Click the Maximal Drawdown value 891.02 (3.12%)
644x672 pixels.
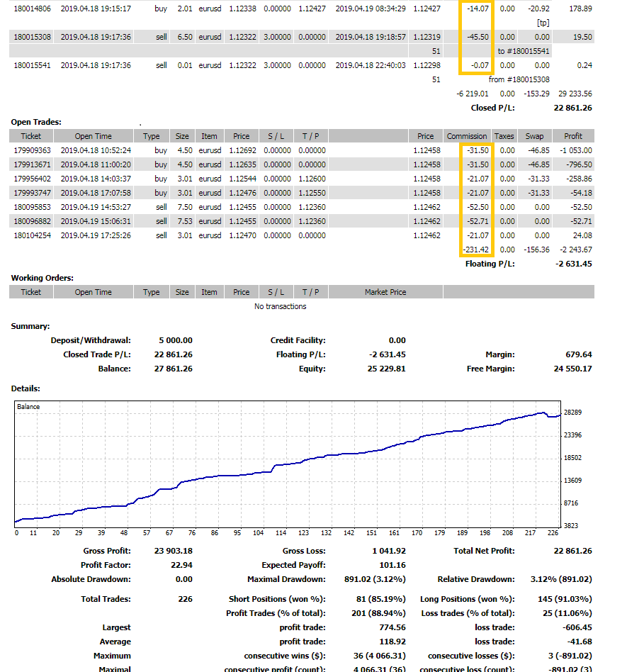coord(376,579)
